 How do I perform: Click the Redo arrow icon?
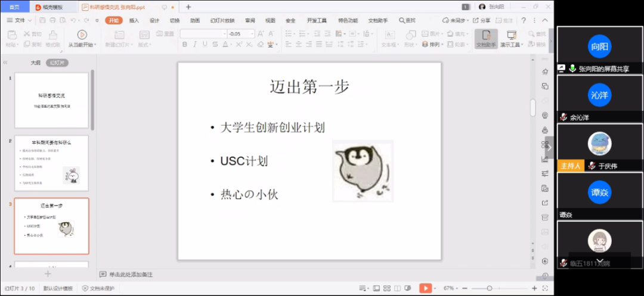86,20
